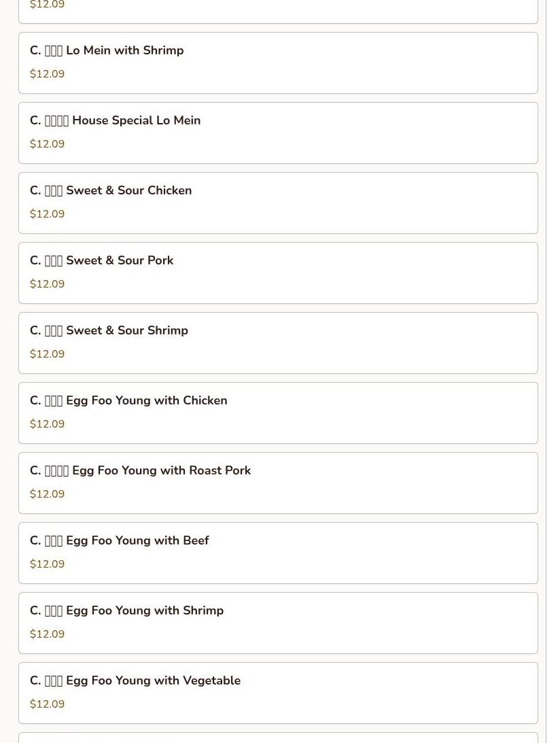Screen dimensions: 560x743
Task: Open the Sweet & Sour Shrimp item
Action: [x=109, y=331]
